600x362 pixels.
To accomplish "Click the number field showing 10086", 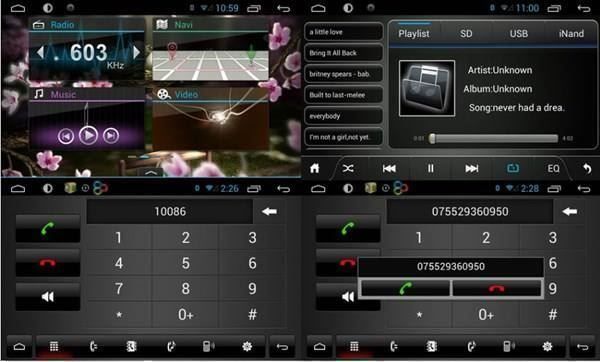I will (x=170, y=211).
